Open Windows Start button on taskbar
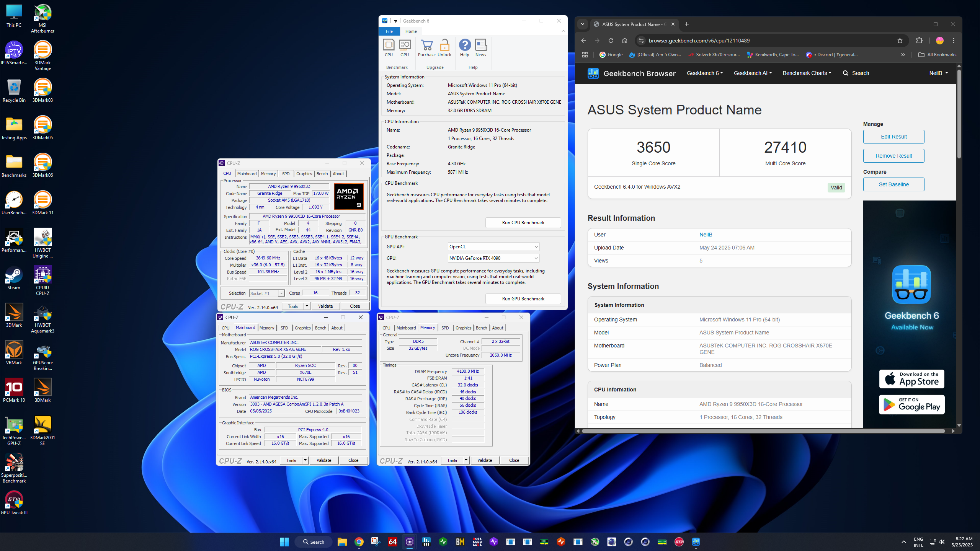The image size is (980, 551). (284, 542)
